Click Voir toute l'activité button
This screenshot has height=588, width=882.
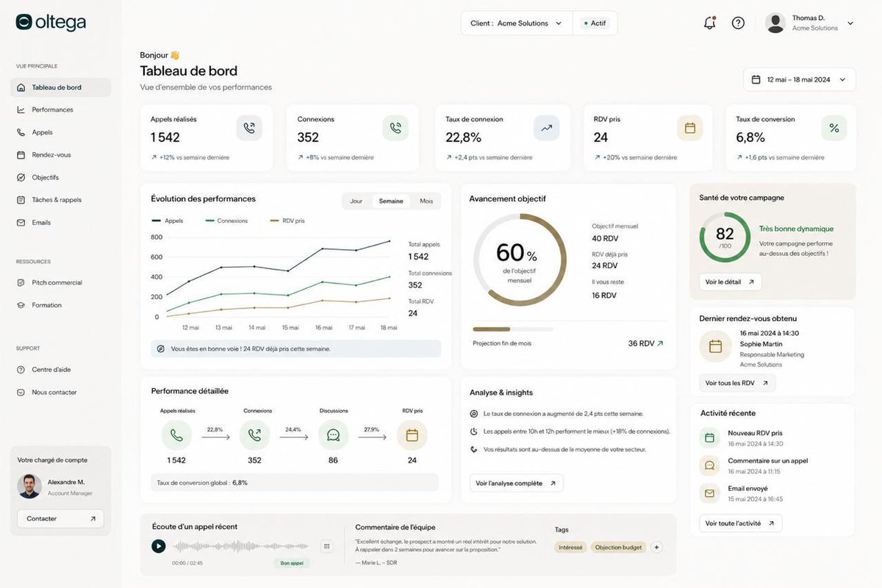tap(740, 523)
